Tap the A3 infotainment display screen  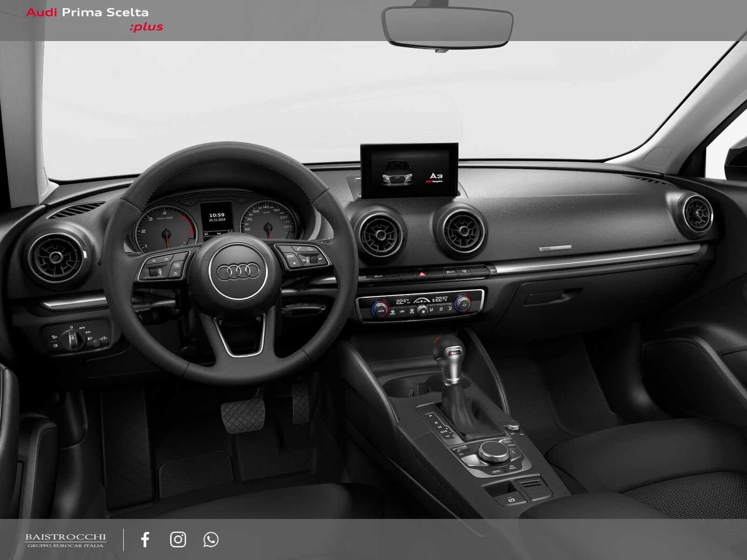pyautogui.click(x=409, y=172)
